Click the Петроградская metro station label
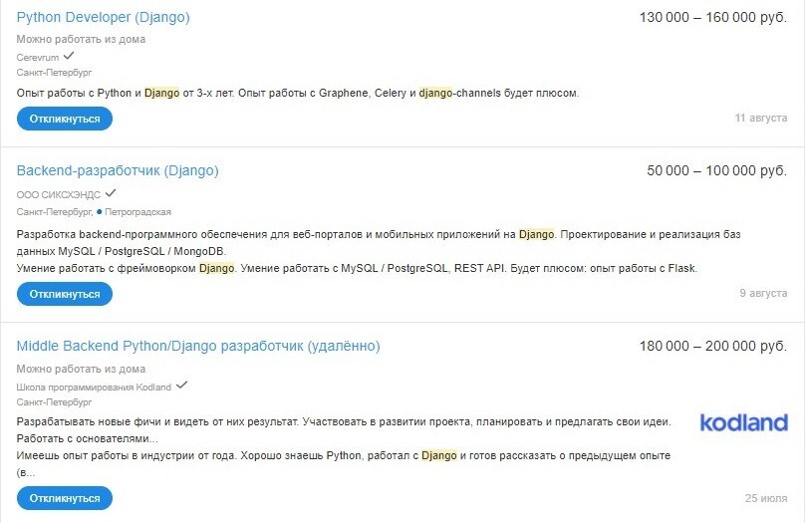812x523 pixels. [137, 212]
